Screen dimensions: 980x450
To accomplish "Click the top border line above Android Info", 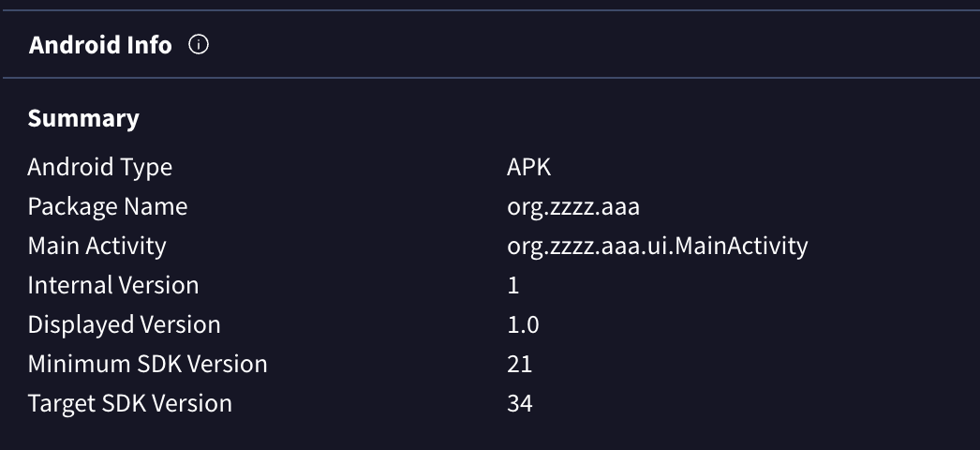I will tap(490, 10).
